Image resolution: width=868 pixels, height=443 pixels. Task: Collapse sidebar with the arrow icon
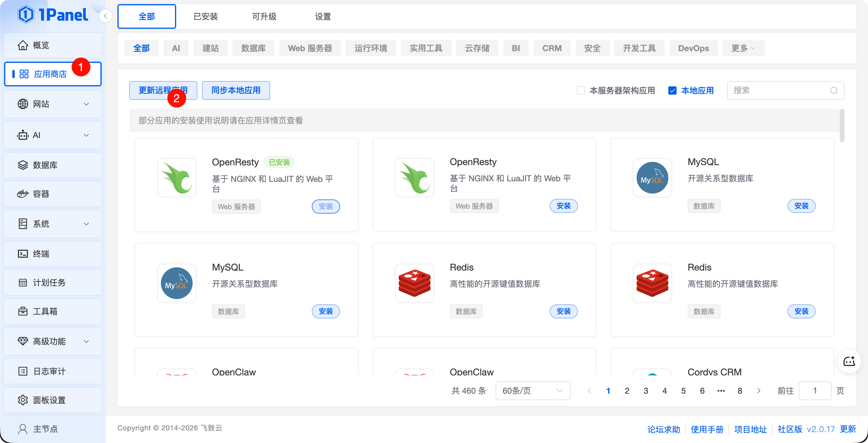(x=105, y=16)
